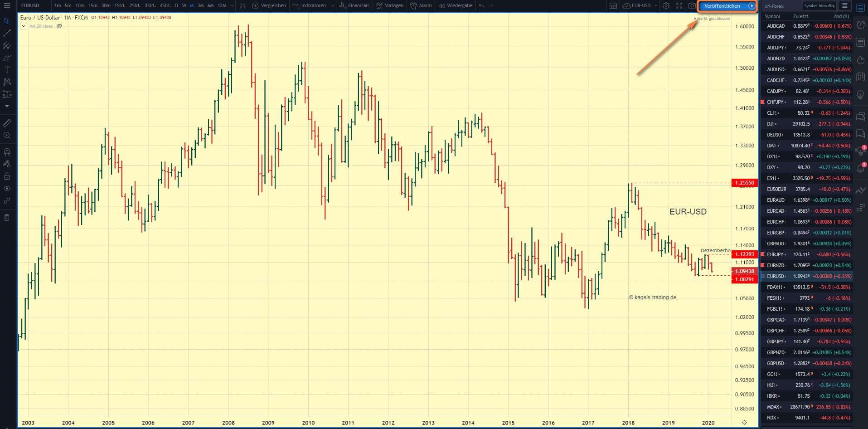The width and height of the screenshot is (868, 429).
Task: Hide the MA 20 close indicator
Action: tap(59, 26)
